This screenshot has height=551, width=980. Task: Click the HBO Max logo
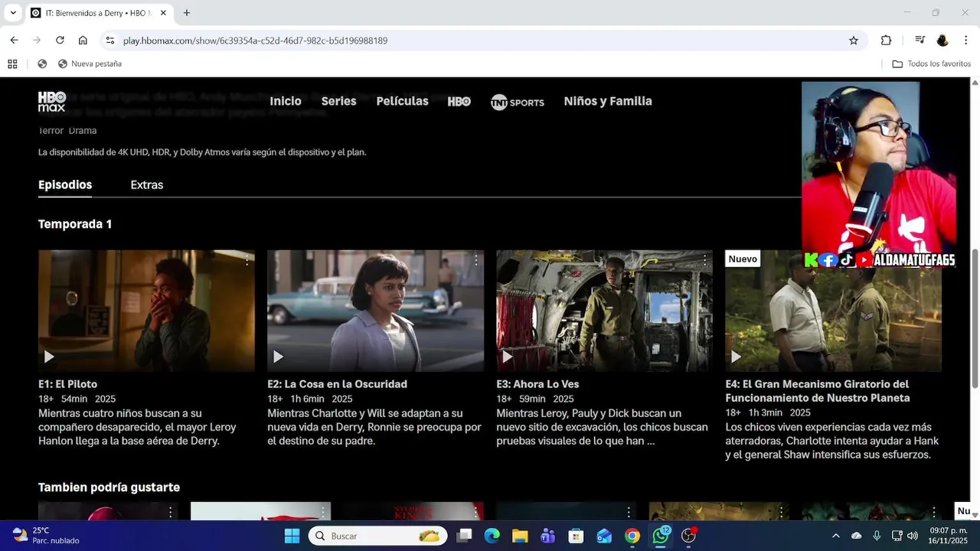pos(52,102)
